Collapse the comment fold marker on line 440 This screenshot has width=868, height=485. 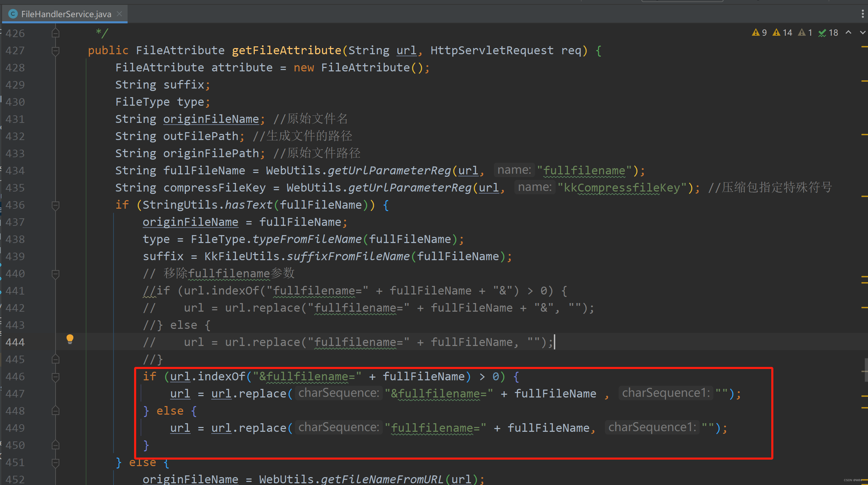pos(55,274)
